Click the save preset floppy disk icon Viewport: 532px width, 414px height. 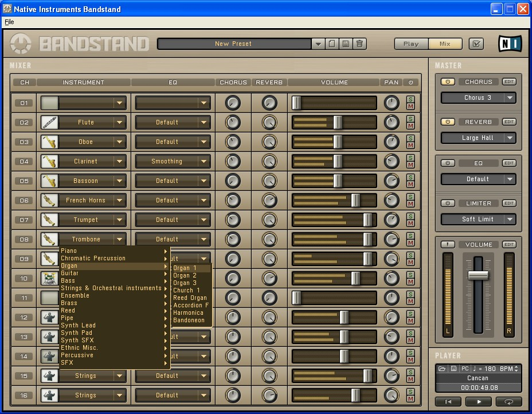pos(346,44)
